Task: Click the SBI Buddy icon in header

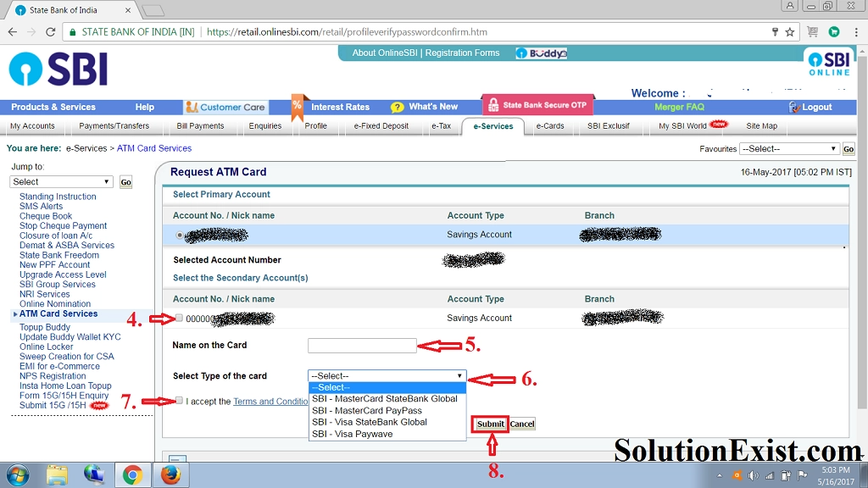Action: click(539, 52)
